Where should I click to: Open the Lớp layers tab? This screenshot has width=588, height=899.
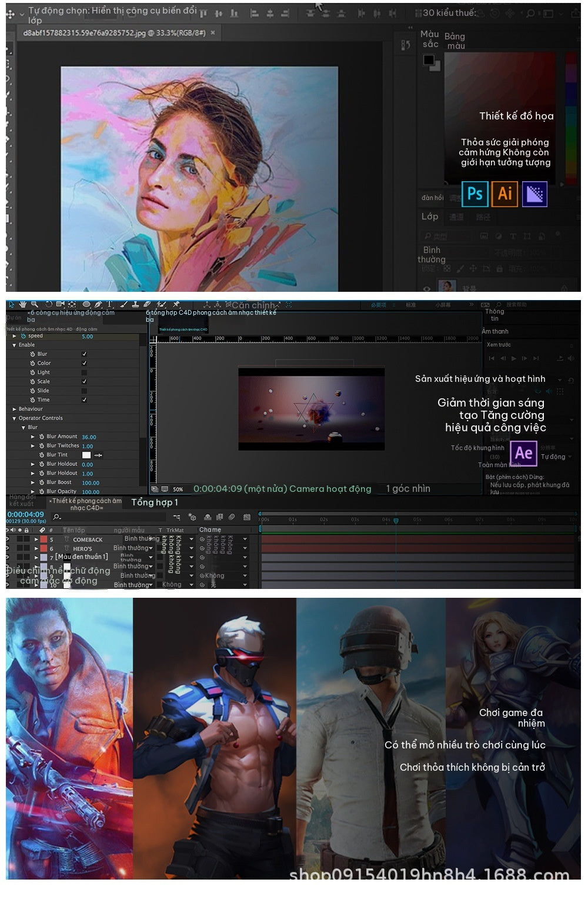430,217
